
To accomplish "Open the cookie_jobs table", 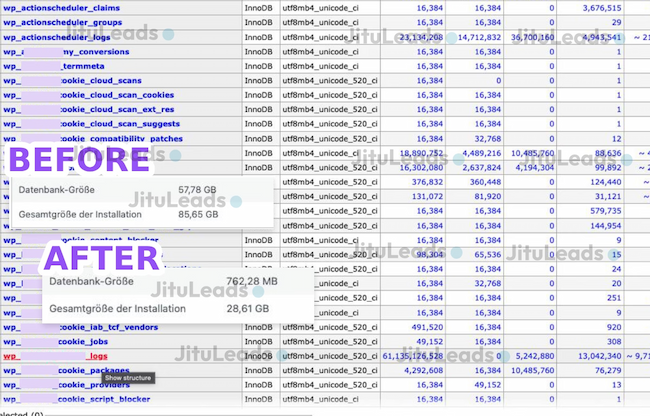I will point(56,342).
